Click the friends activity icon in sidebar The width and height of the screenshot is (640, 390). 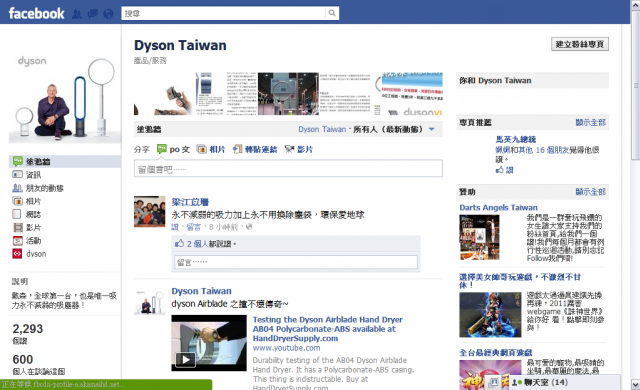[17, 188]
